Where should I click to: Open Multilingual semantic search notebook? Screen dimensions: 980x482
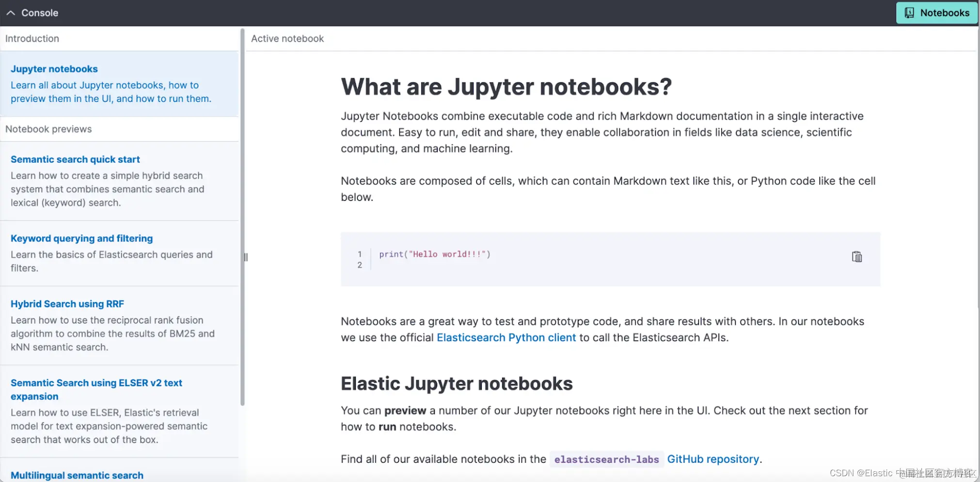(77, 475)
